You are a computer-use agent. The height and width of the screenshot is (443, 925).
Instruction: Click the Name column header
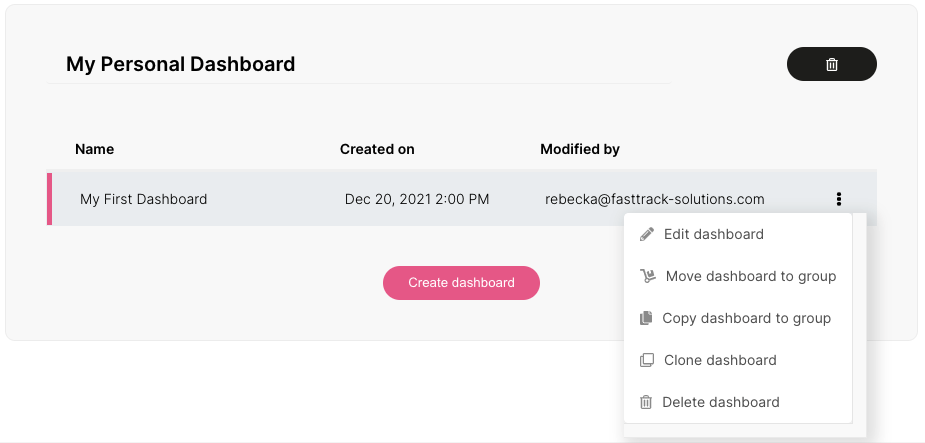tap(95, 149)
